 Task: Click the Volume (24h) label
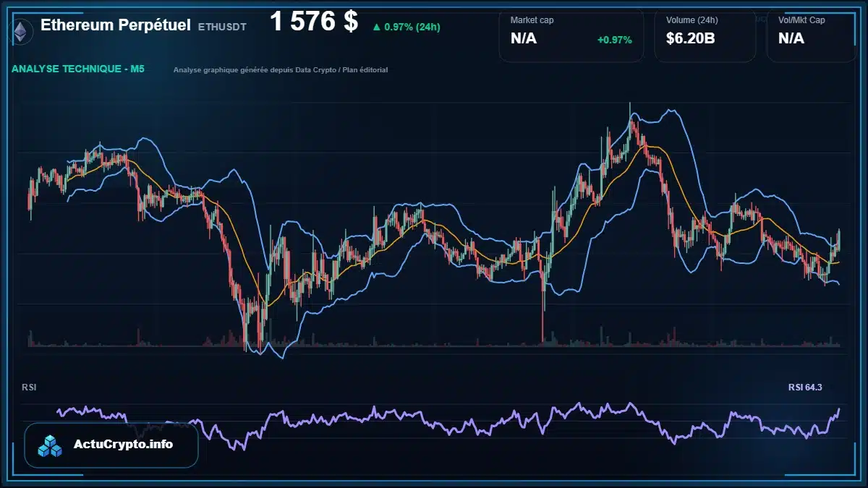pos(692,20)
